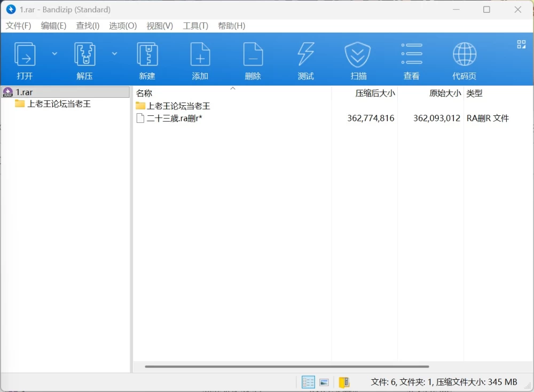Image resolution: width=534 pixels, height=392 pixels.
Task: Click the Delete (删除) toolbar icon
Action: click(253, 54)
